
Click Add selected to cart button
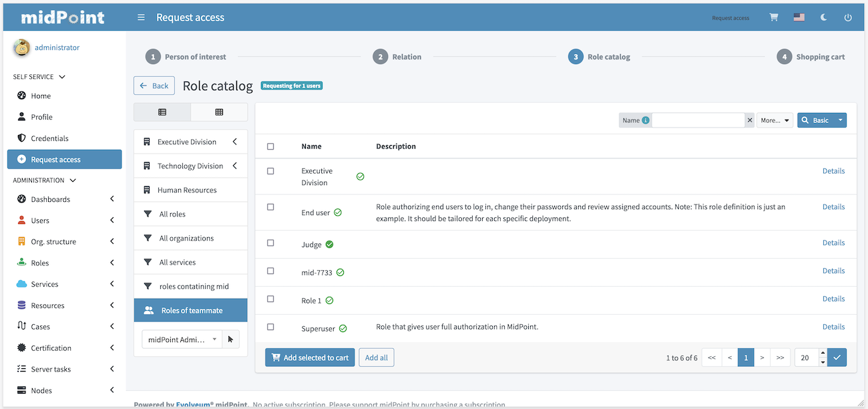[310, 358]
